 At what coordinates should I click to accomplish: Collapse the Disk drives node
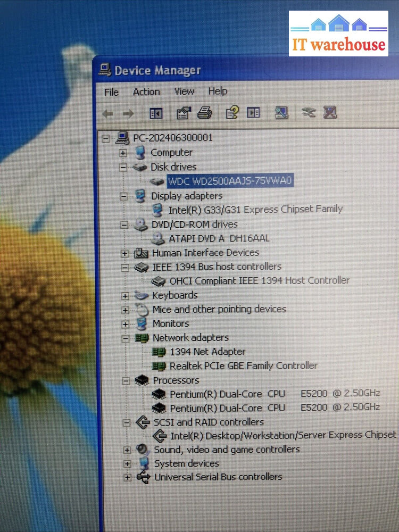123,167
